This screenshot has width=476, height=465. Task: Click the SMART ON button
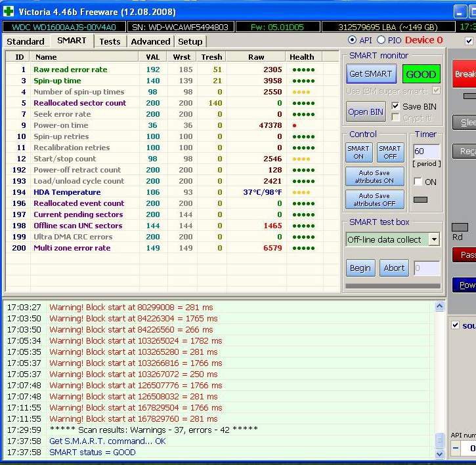358,152
